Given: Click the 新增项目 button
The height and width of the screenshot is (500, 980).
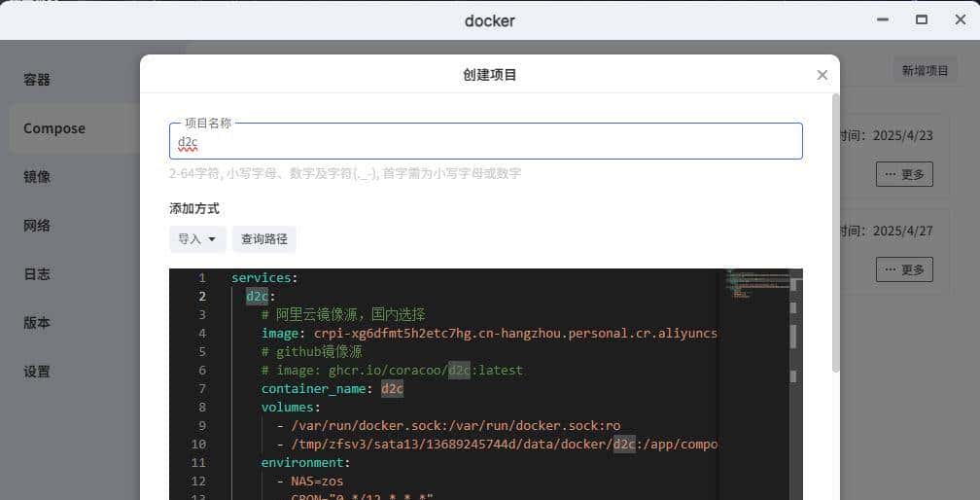Looking at the screenshot, I should pos(925,71).
